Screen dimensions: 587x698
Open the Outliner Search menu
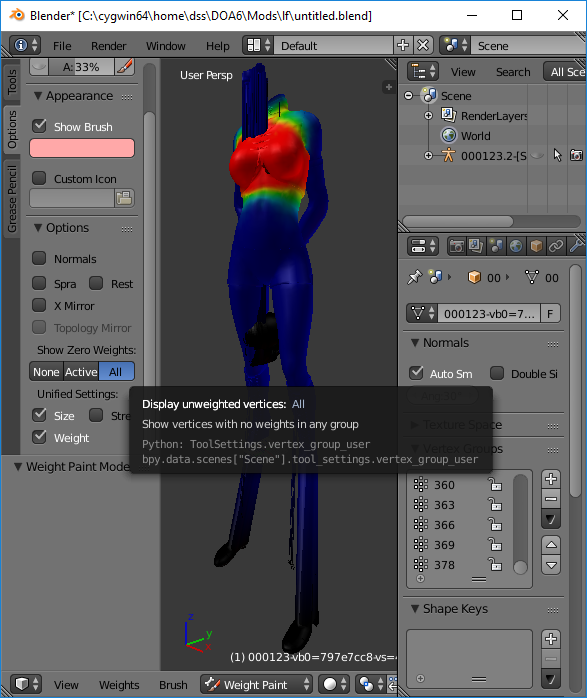513,72
